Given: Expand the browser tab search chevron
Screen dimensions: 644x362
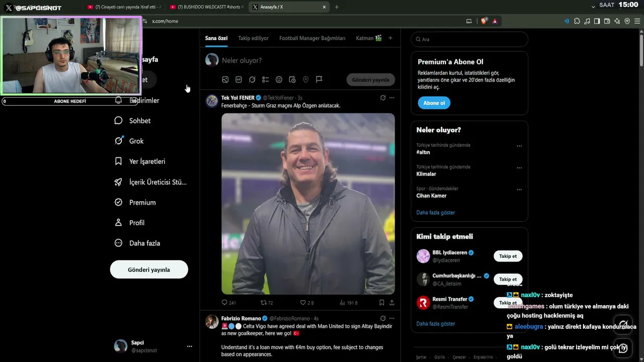Looking at the screenshot, I should [x=593, y=7].
